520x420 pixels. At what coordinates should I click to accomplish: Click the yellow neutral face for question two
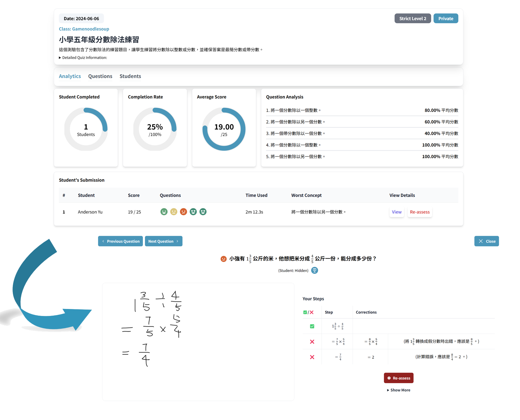pos(174,212)
